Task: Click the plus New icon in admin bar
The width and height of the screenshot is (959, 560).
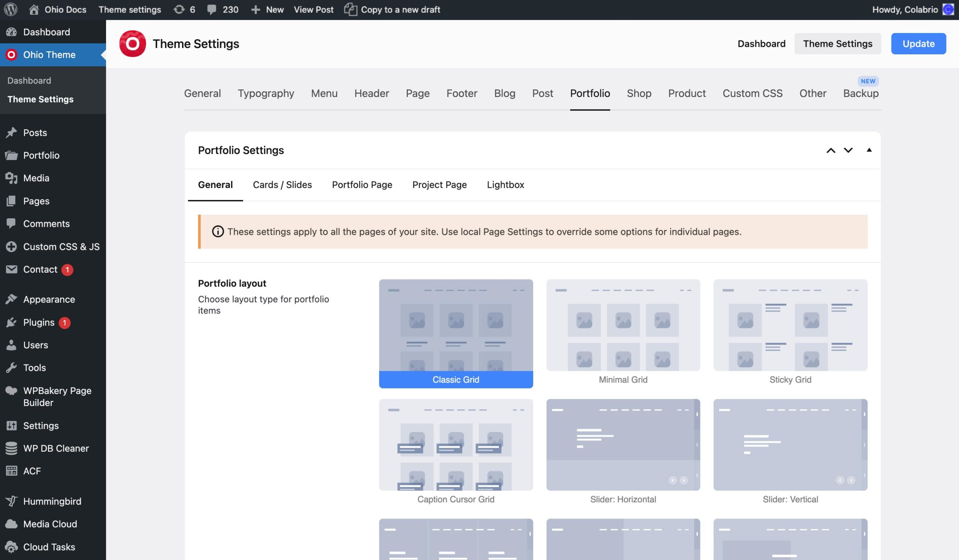Action: tap(255, 9)
